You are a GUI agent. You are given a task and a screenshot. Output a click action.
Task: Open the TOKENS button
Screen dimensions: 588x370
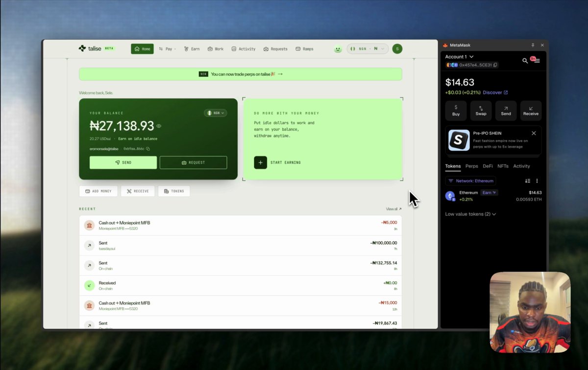pos(174,191)
